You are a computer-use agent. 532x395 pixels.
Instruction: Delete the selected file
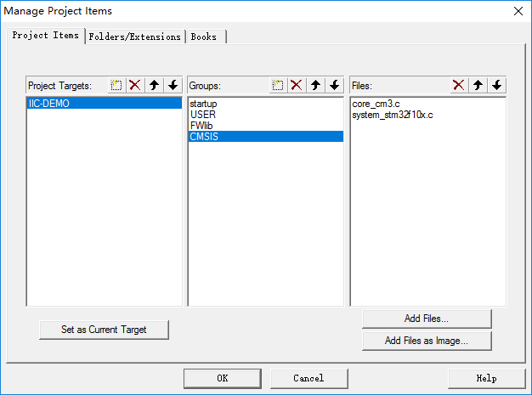[x=459, y=85]
